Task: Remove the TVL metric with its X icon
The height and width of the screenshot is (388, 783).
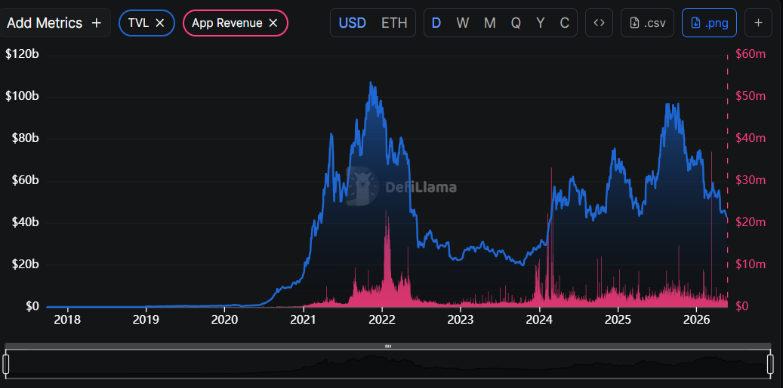Action: pos(160,23)
